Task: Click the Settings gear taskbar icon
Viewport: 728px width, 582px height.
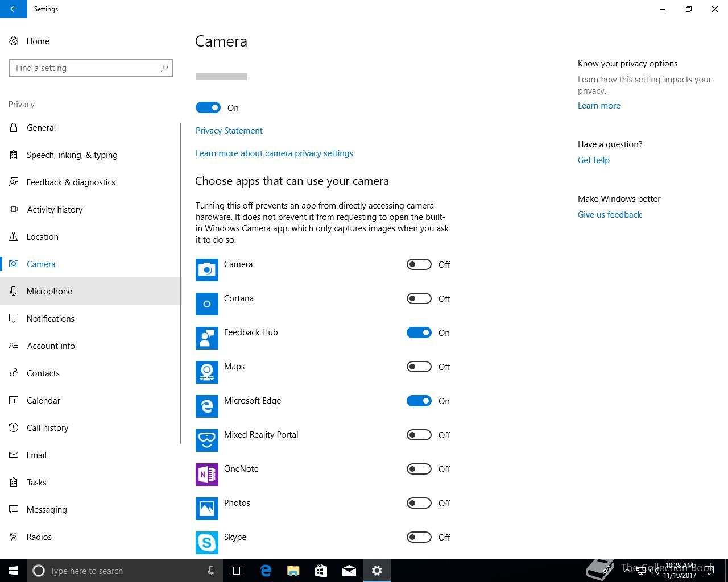Action: (377, 571)
